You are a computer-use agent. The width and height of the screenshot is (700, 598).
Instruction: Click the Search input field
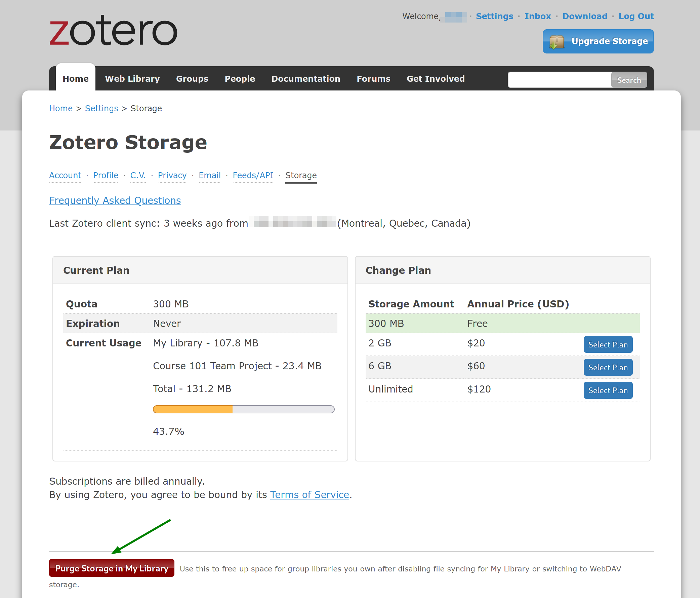point(560,80)
